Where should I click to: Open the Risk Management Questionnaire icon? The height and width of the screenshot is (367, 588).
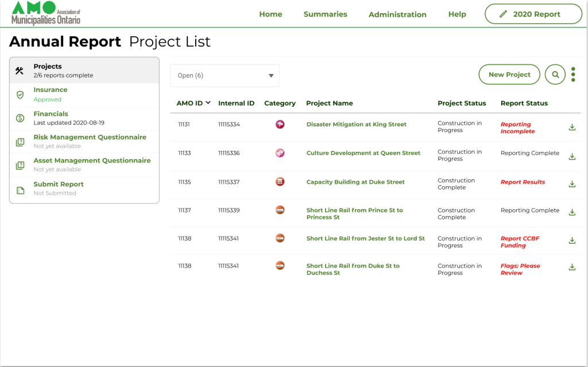point(18,140)
